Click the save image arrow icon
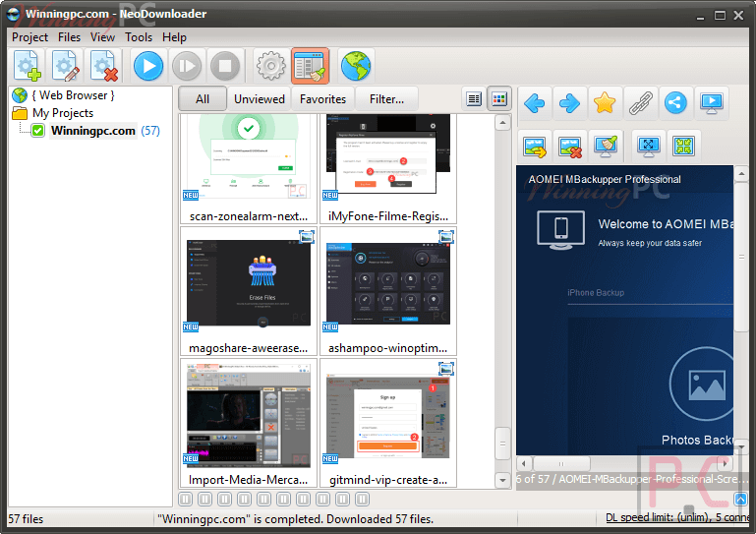The width and height of the screenshot is (756, 534). pos(534,147)
